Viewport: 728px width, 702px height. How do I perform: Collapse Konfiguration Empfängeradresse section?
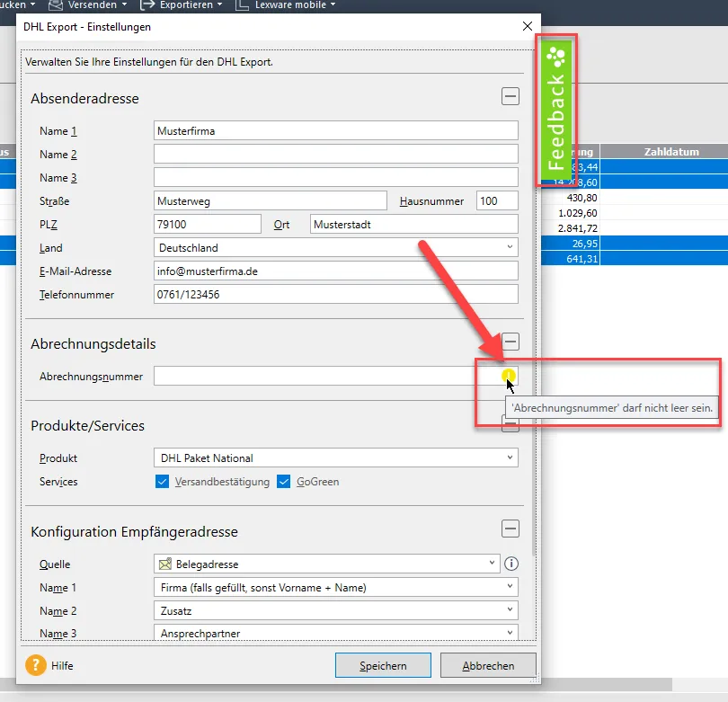pyautogui.click(x=510, y=529)
